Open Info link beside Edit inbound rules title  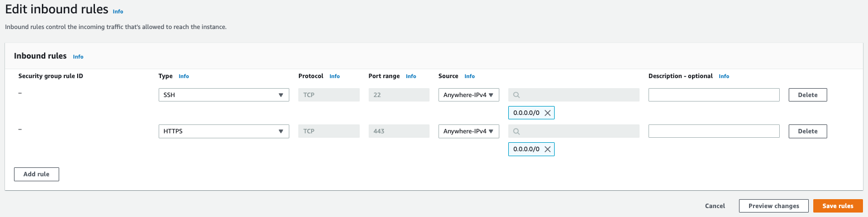(118, 12)
